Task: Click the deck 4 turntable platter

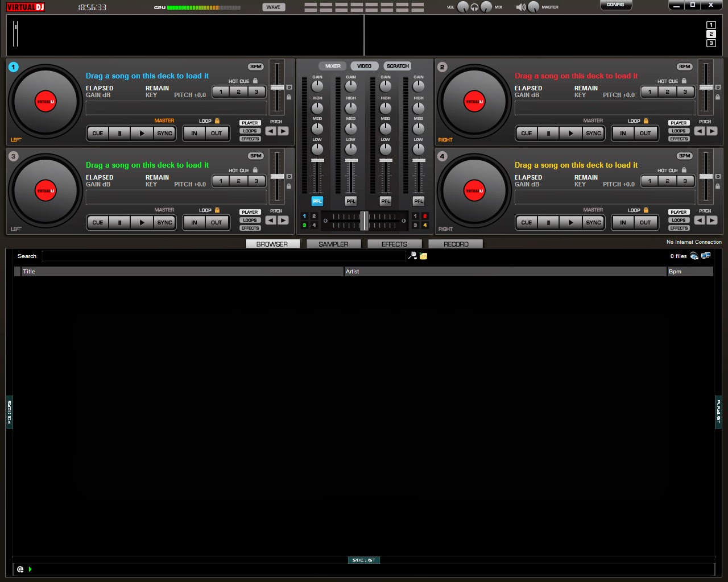Action: click(x=474, y=191)
